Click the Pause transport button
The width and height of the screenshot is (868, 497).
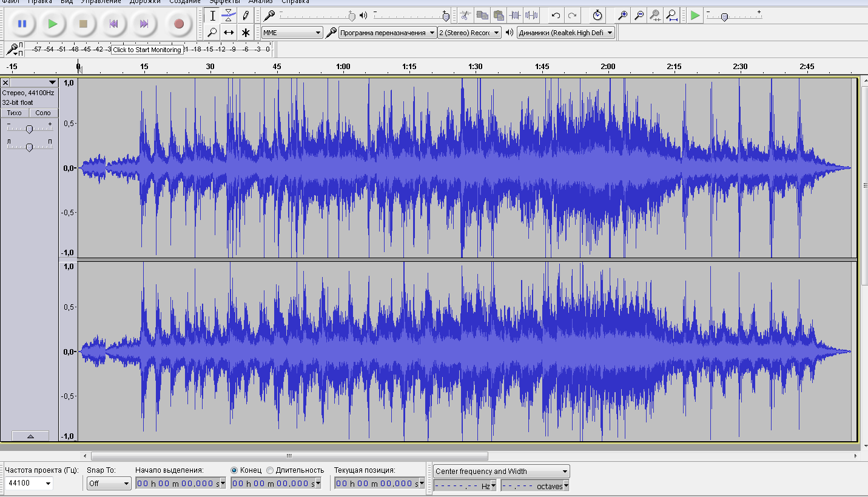pos(22,24)
